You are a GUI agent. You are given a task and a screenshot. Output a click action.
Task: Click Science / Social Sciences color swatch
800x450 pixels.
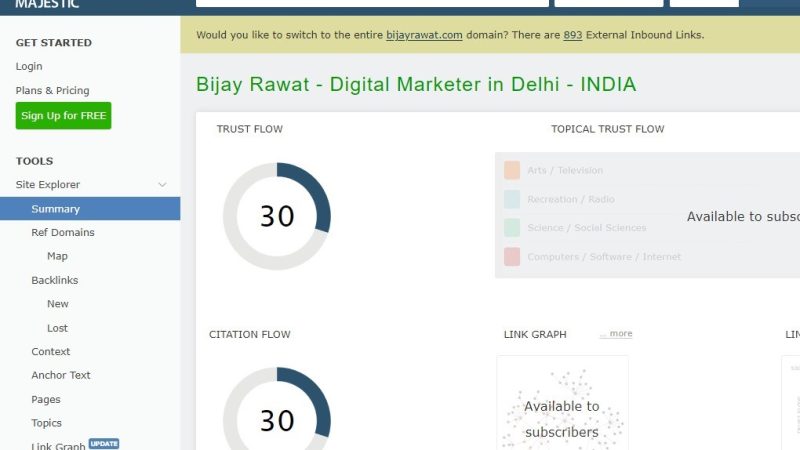(512, 228)
